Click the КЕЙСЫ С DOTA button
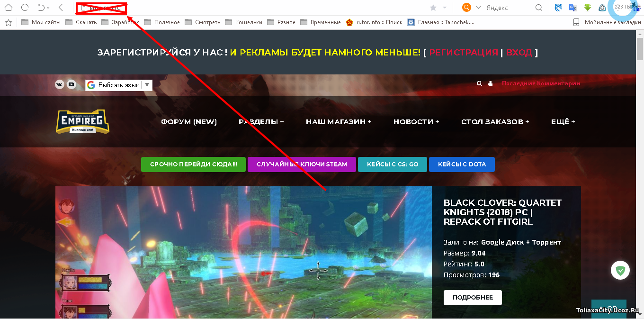 pos(462,164)
